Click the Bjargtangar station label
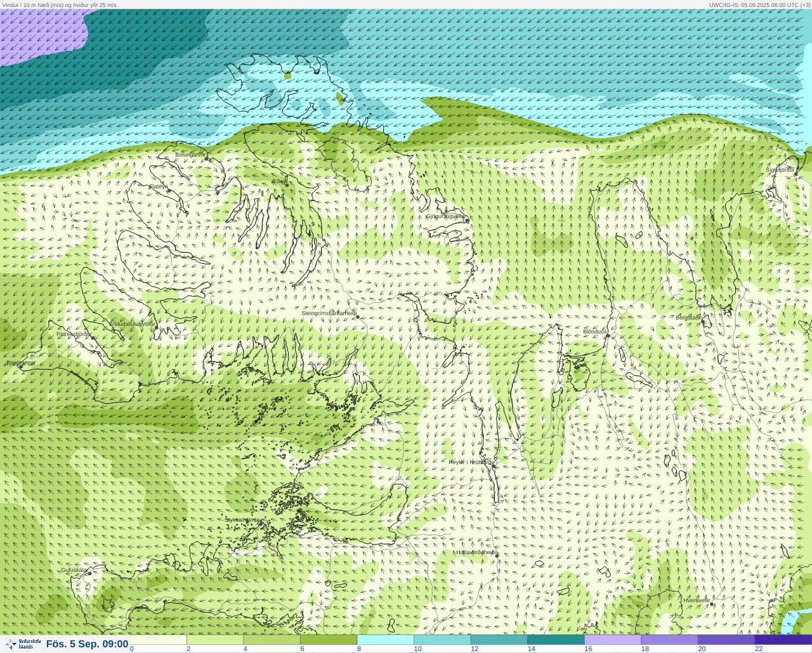 21,363
